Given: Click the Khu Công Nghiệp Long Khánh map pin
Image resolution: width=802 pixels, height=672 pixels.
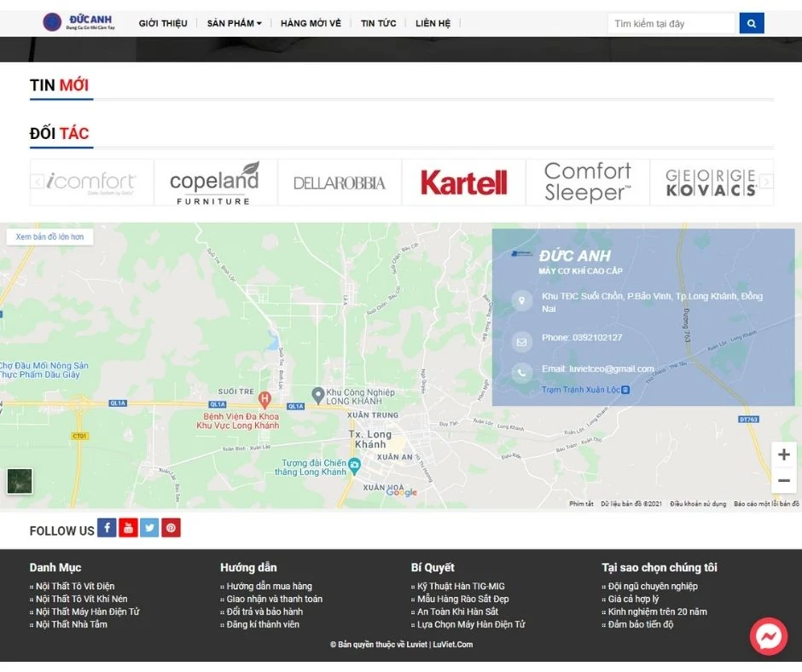Looking at the screenshot, I should [x=318, y=395].
